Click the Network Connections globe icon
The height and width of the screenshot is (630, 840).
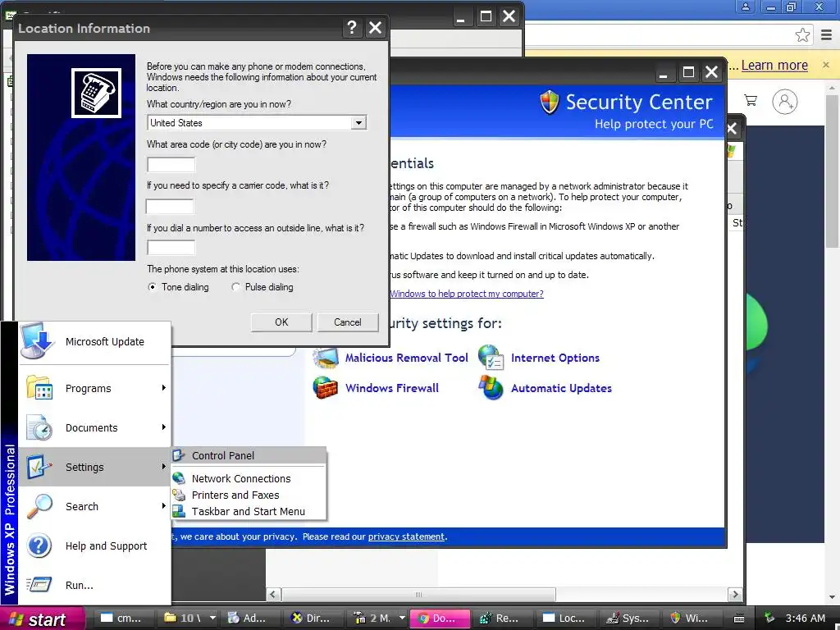(179, 478)
